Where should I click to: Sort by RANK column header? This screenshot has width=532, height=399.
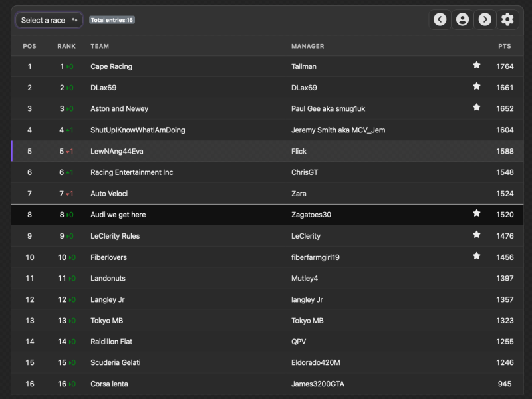tap(66, 46)
